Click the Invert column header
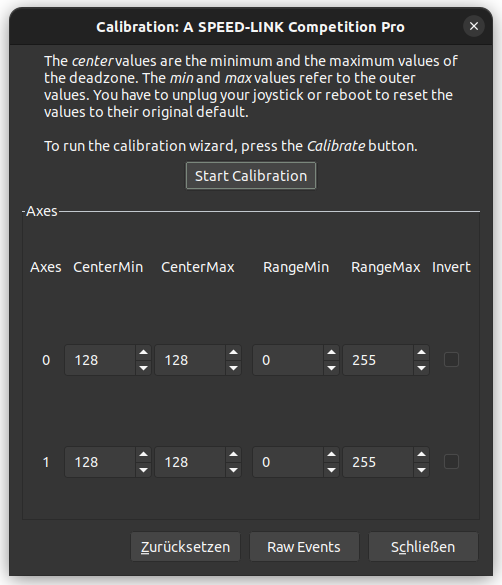 click(451, 267)
